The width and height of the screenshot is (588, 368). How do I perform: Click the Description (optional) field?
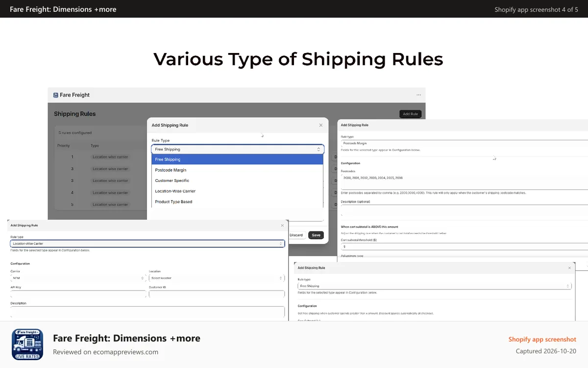[465, 211]
